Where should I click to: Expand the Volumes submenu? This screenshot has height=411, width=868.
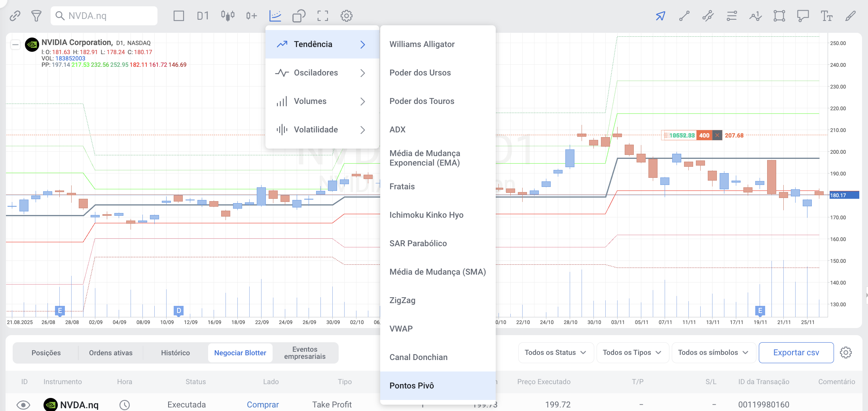click(x=322, y=101)
